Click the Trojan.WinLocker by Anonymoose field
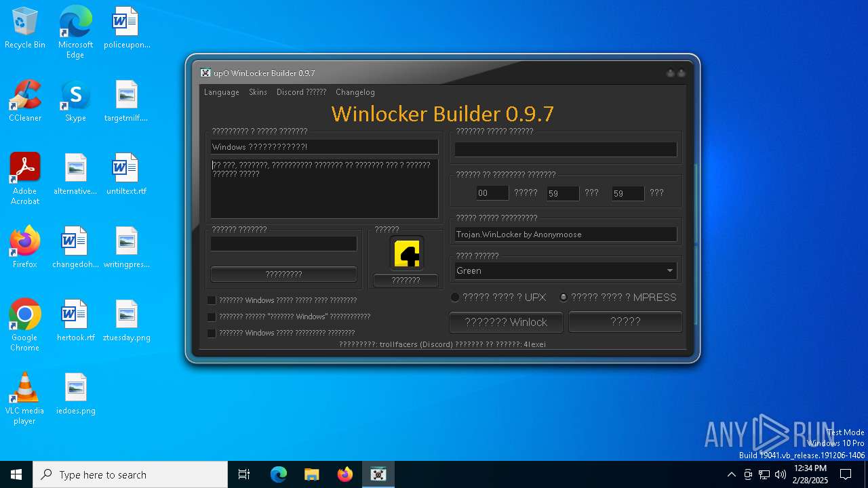This screenshot has height=488, width=868. click(566, 235)
